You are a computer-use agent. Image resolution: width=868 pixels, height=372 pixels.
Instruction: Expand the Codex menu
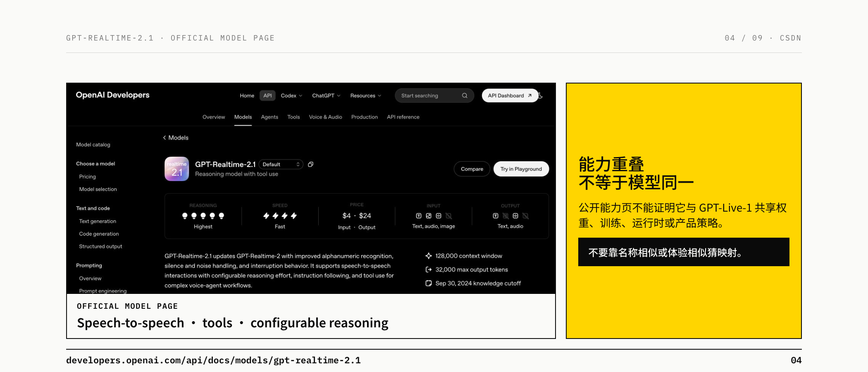click(291, 95)
